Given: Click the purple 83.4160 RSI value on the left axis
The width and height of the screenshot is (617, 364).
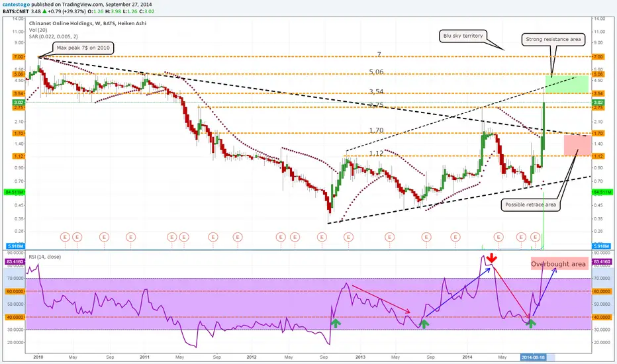Looking at the screenshot, I should [15, 261].
